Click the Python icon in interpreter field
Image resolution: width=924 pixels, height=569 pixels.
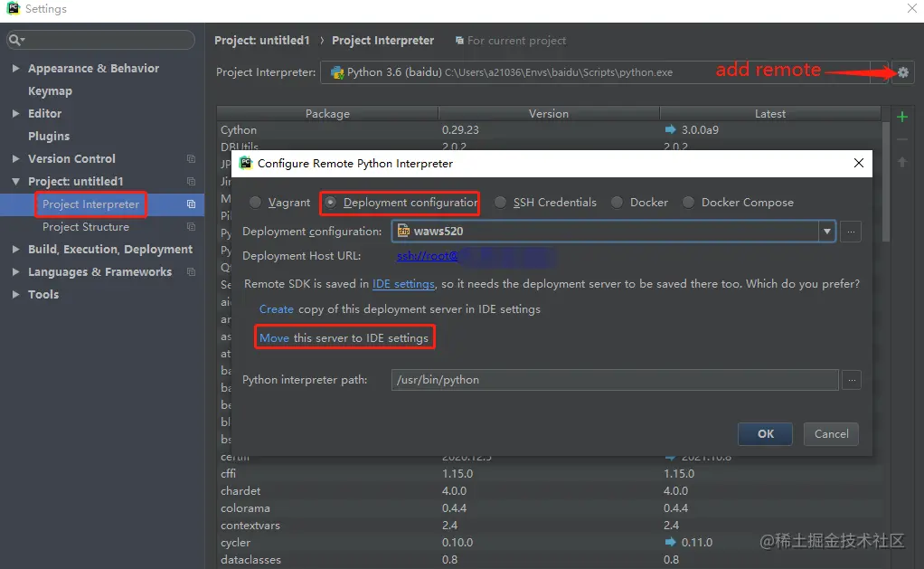pos(337,72)
